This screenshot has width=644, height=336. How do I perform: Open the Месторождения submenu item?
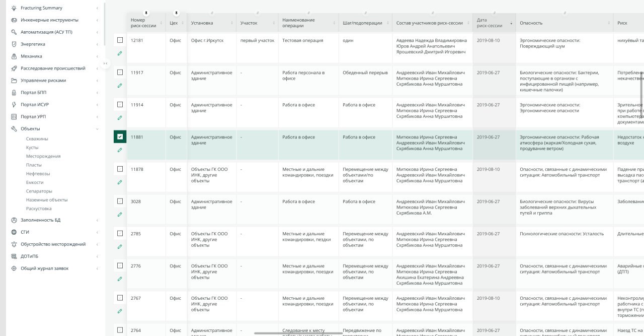point(43,156)
